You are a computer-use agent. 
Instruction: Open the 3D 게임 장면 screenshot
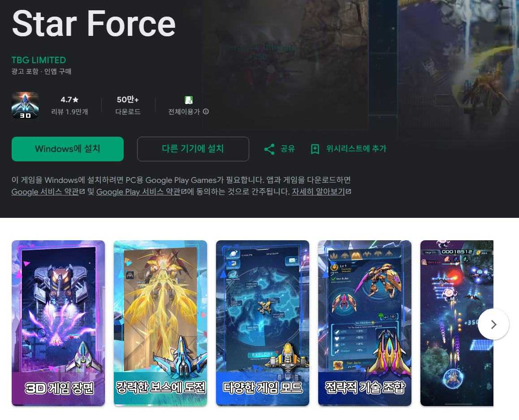[58, 323]
